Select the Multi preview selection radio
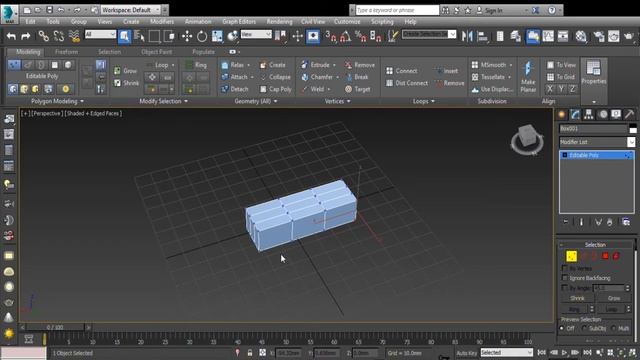 (x=614, y=328)
